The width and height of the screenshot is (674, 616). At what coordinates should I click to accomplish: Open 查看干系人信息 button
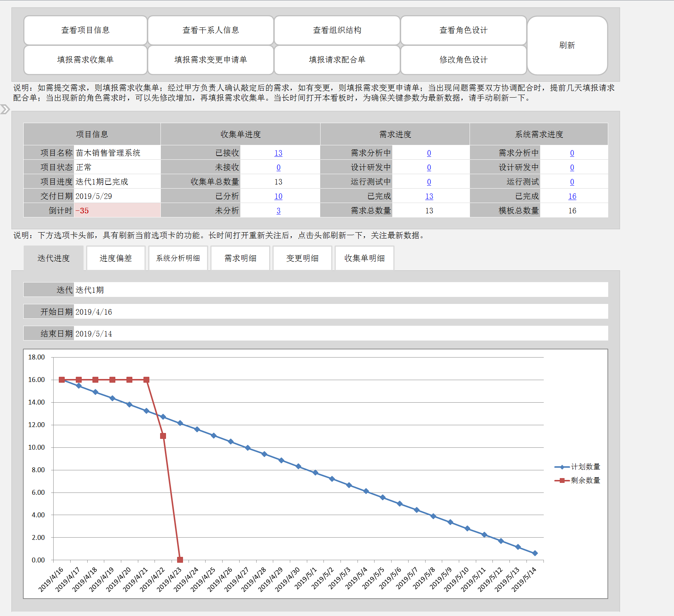[x=210, y=30]
